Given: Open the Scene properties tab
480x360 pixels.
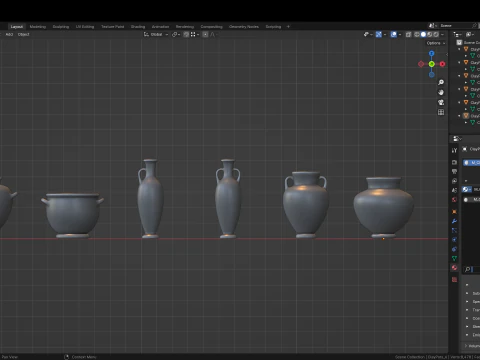Looking at the screenshot, I should (x=454, y=190).
